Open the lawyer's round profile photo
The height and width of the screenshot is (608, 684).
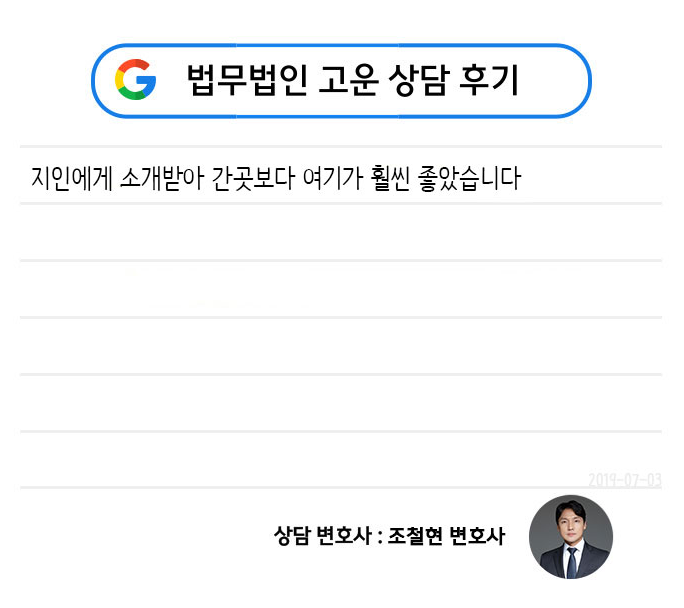point(570,537)
